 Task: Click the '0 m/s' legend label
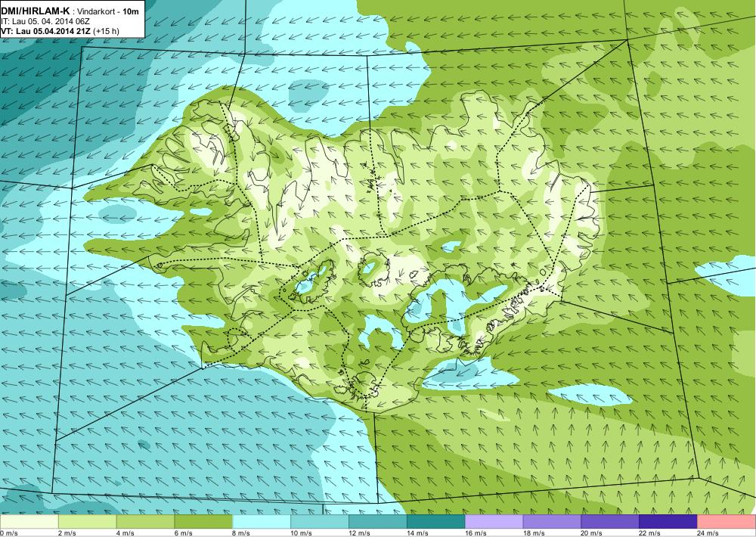(8, 533)
